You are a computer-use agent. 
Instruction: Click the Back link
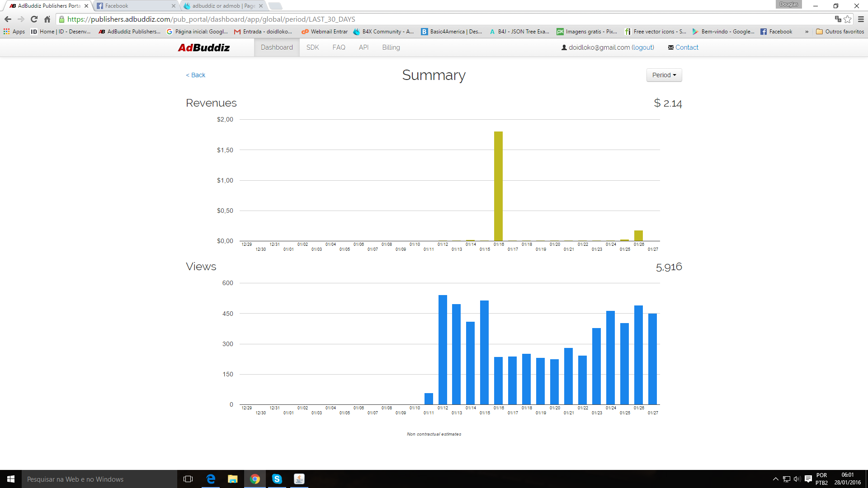196,75
